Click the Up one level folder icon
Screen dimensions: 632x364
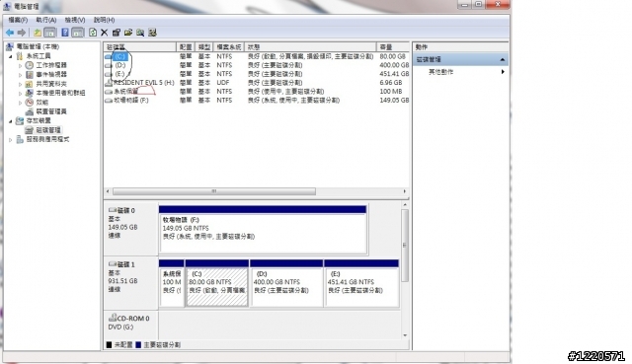click(38, 33)
